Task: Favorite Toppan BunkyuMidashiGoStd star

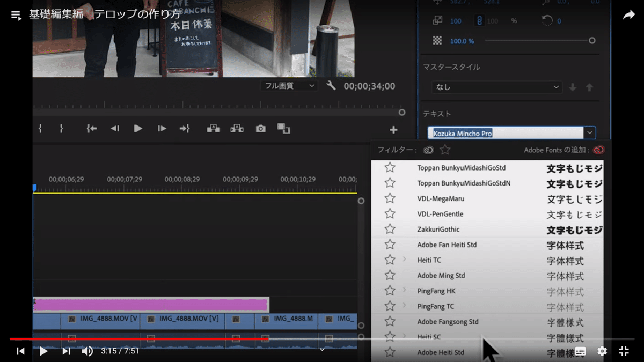Action: (390, 168)
